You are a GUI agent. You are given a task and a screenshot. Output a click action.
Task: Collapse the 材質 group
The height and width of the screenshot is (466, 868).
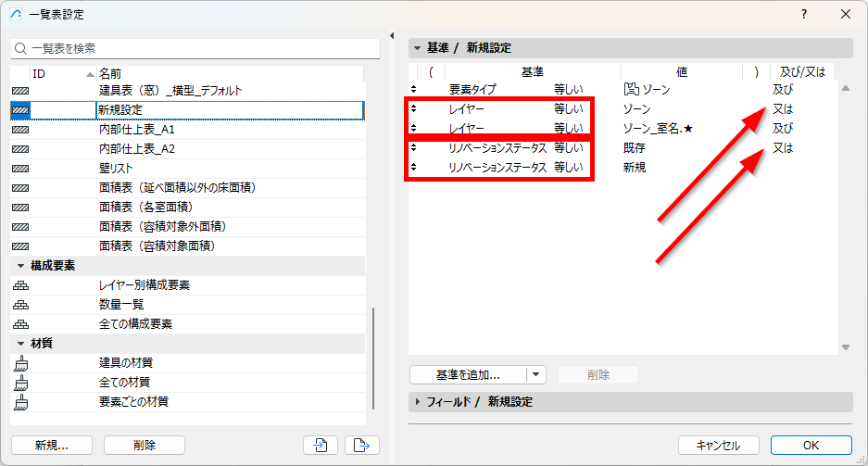[20, 344]
